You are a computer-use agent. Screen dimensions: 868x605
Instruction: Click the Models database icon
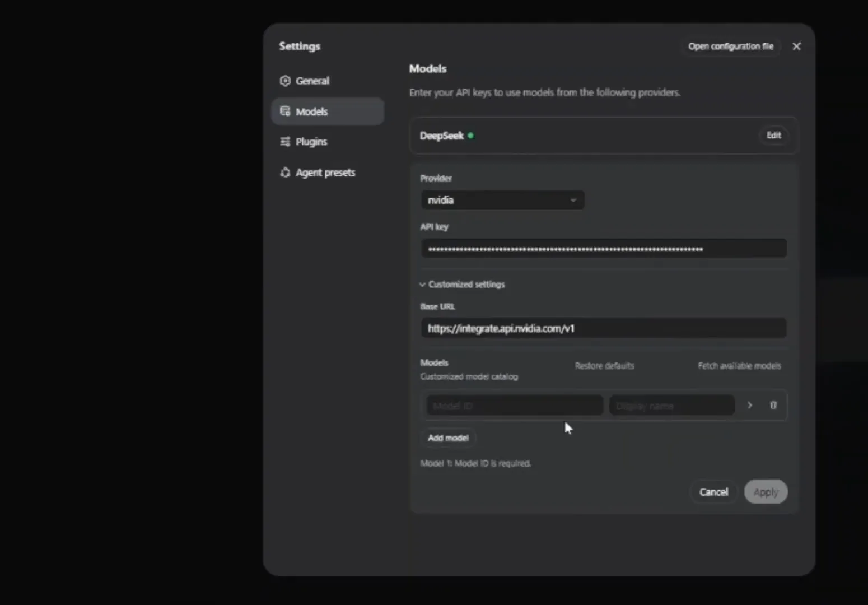point(285,111)
